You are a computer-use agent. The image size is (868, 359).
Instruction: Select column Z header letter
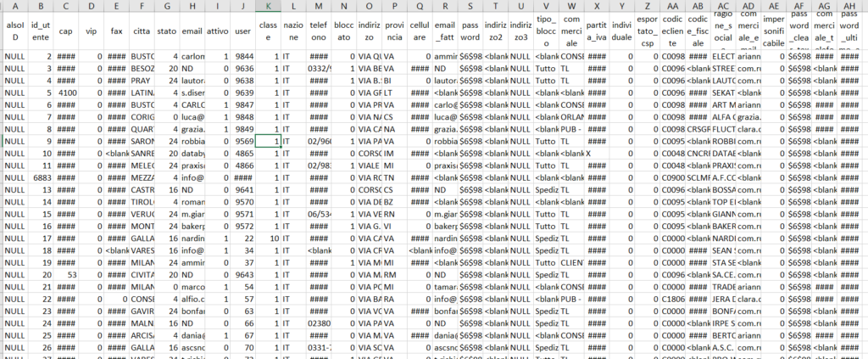click(646, 7)
